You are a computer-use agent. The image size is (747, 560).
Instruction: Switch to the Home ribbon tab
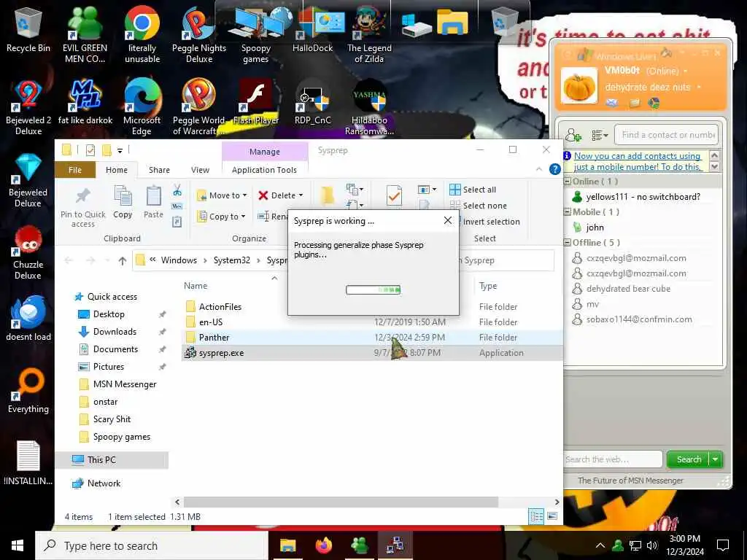pos(117,169)
